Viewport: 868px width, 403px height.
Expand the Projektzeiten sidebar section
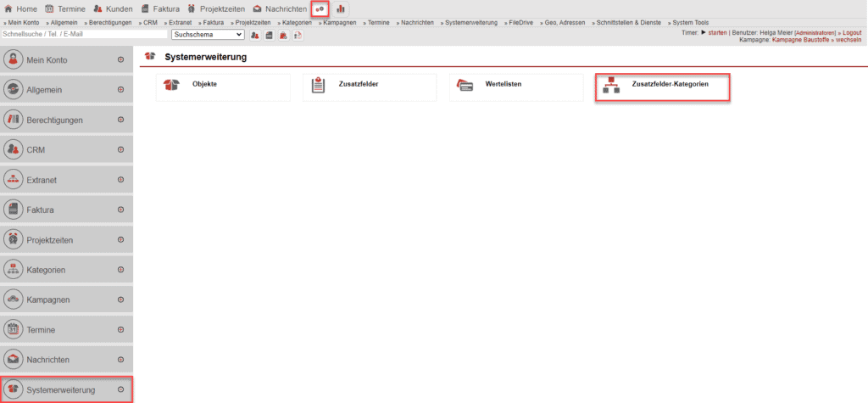120,239
